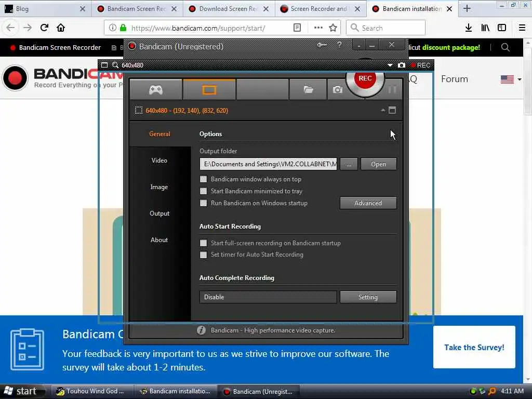Click the key registration icon in Bandicam title bar
The width and height of the screenshot is (532, 399).
[322, 45]
